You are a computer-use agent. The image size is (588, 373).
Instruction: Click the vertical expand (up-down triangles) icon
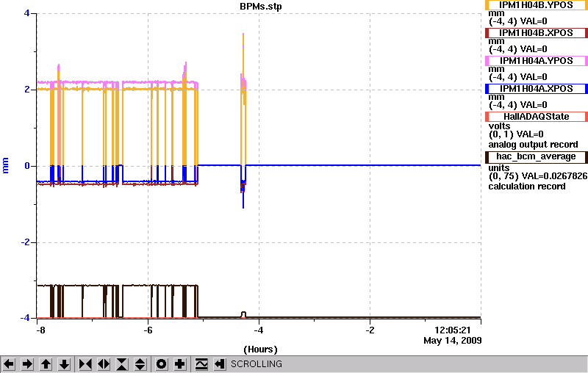pos(140,364)
